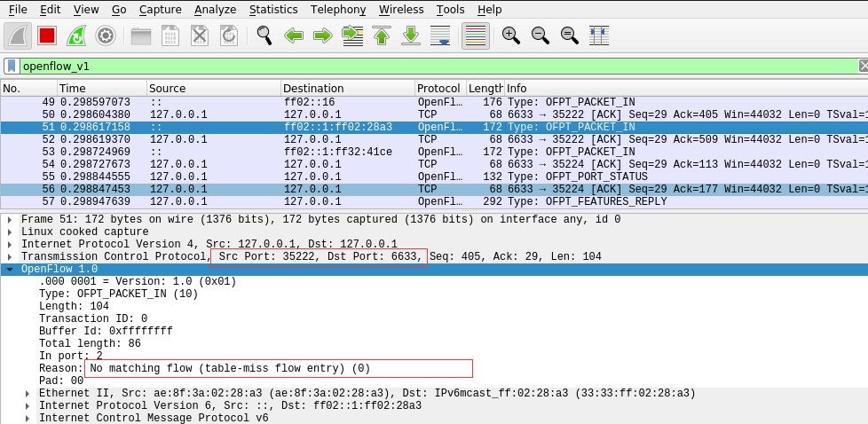The height and width of the screenshot is (424, 868).
Task: Jump to the last packet
Action: click(x=411, y=36)
